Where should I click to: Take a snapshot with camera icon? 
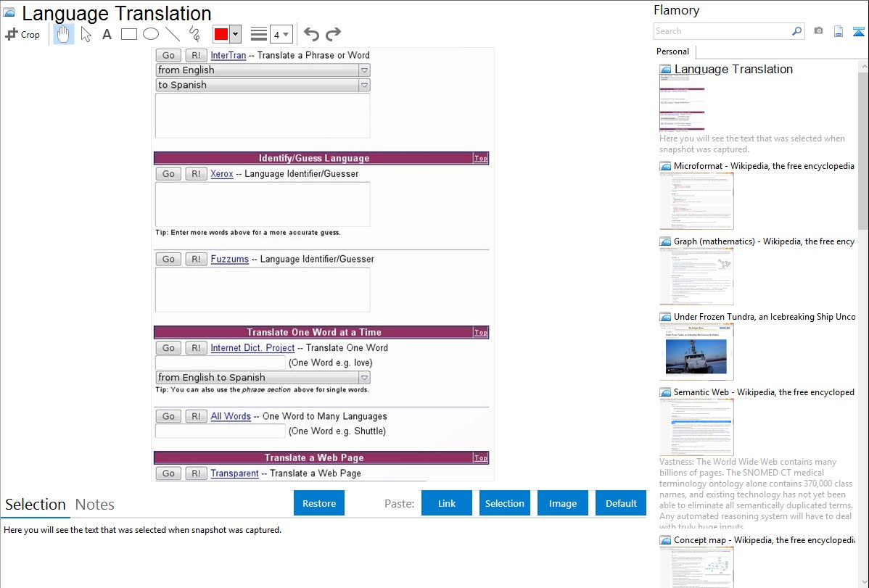click(818, 31)
